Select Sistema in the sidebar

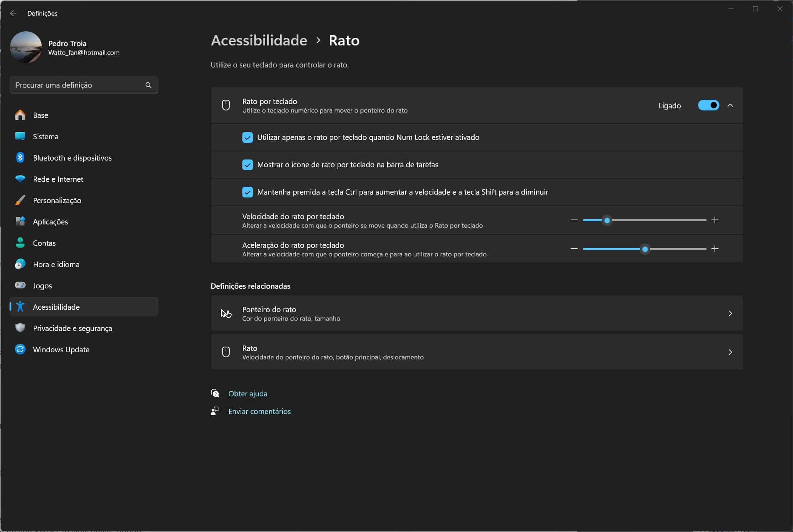(x=45, y=136)
